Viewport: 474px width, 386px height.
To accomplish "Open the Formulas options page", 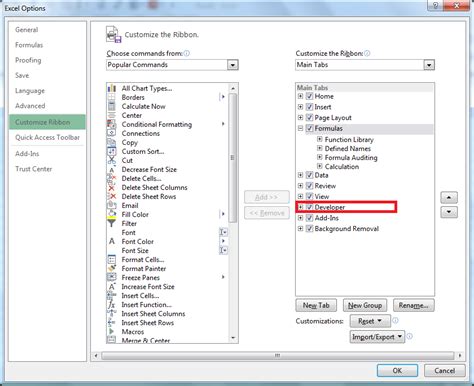I will tap(29, 45).
